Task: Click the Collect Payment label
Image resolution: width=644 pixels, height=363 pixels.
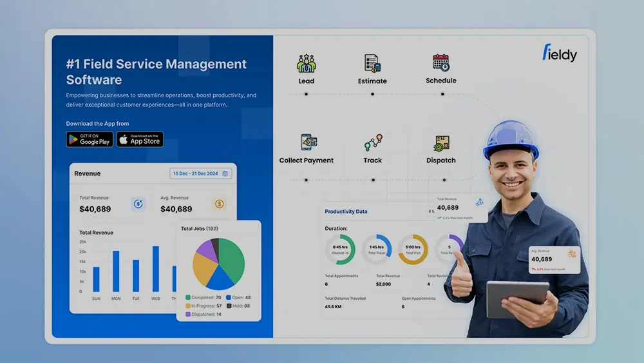Action: pyautogui.click(x=307, y=161)
